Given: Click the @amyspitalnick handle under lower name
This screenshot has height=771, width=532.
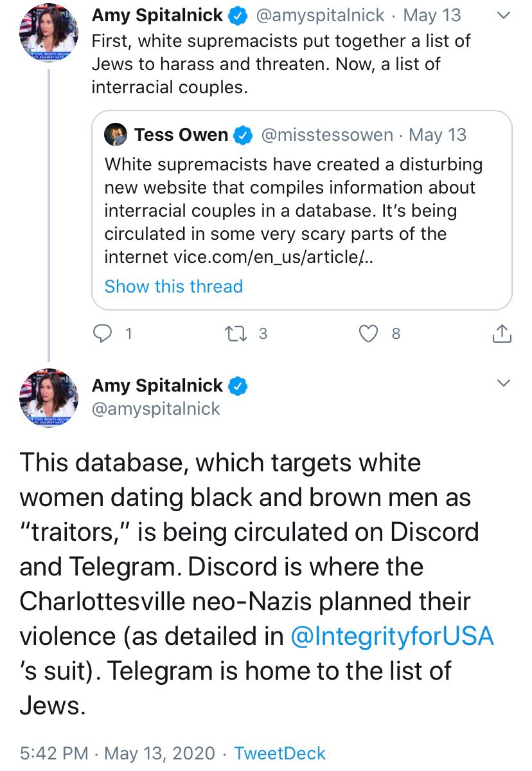Looking at the screenshot, I should [x=156, y=409].
